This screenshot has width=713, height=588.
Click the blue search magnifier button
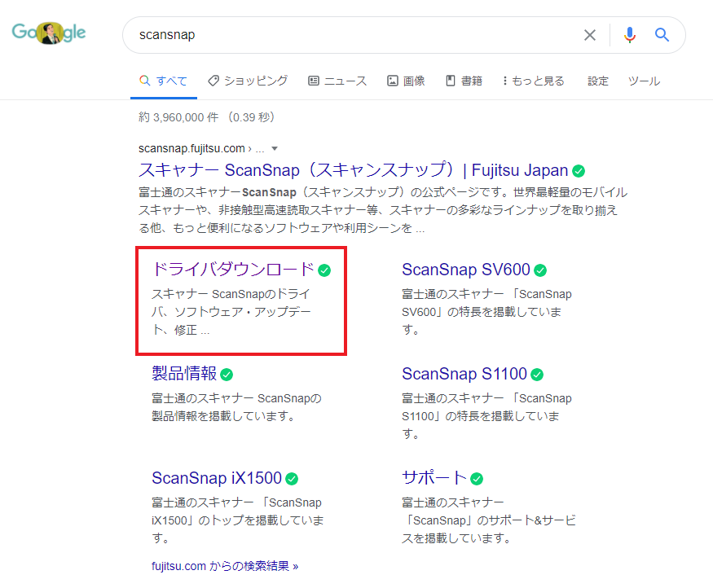tap(662, 35)
